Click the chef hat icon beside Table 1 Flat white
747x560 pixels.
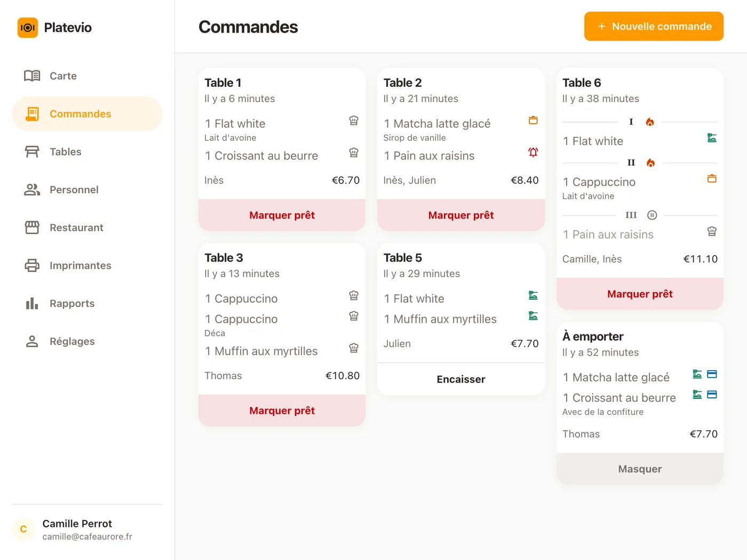tap(354, 121)
